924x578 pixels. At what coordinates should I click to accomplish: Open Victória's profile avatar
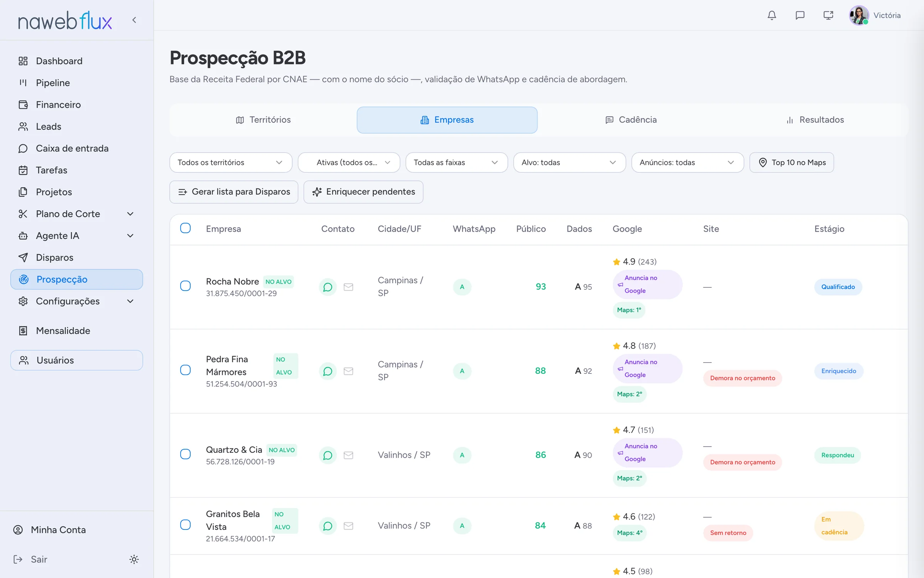pyautogui.click(x=859, y=15)
